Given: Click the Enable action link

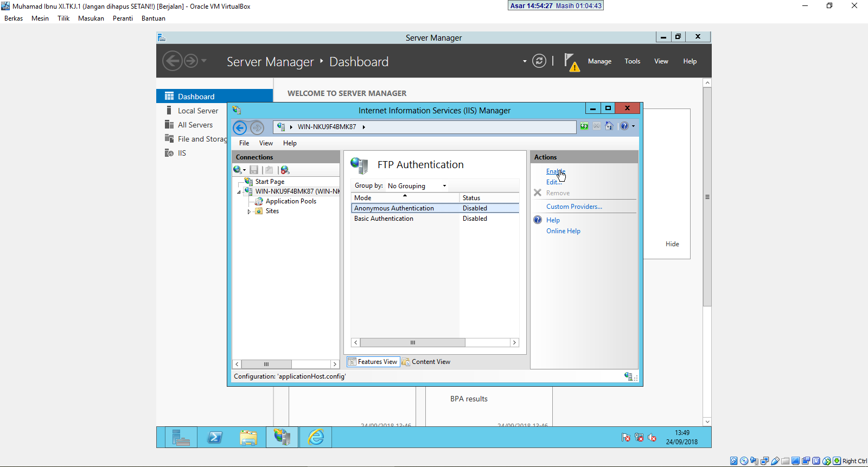Looking at the screenshot, I should click(x=556, y=171).
